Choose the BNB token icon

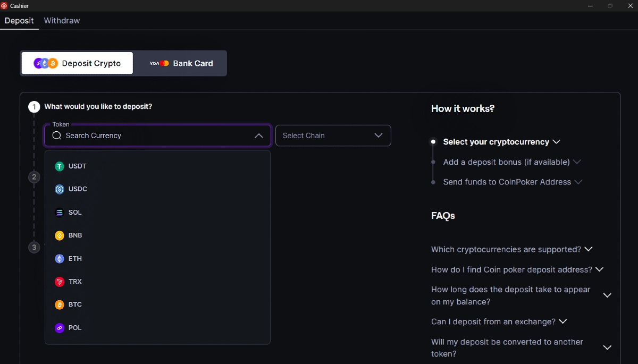tap(60, 235)
